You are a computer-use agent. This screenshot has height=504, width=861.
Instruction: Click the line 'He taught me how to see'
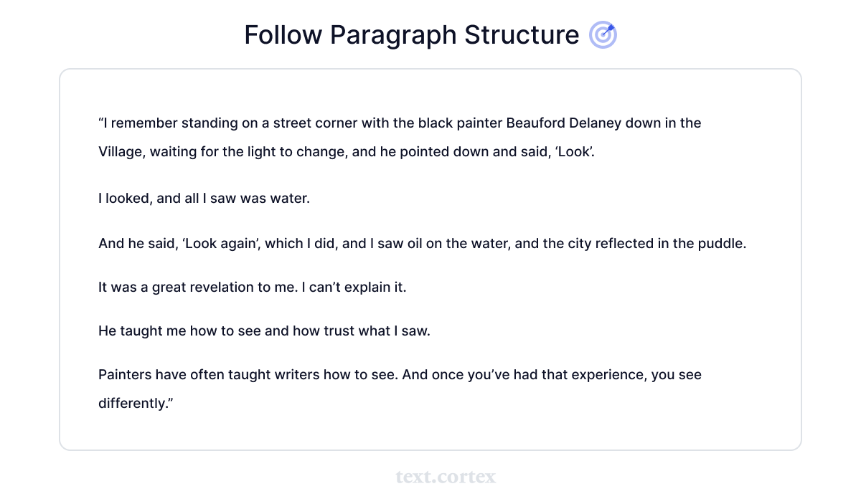(264, 332)
